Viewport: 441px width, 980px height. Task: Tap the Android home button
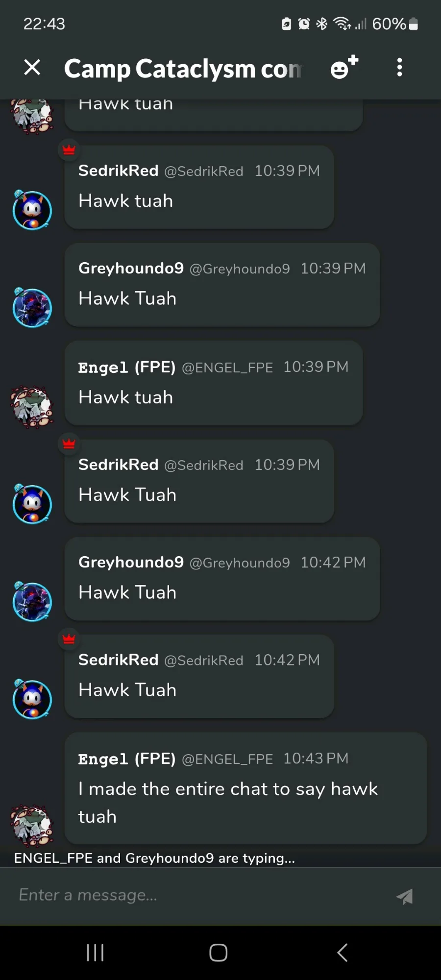(x=219, y=953)
